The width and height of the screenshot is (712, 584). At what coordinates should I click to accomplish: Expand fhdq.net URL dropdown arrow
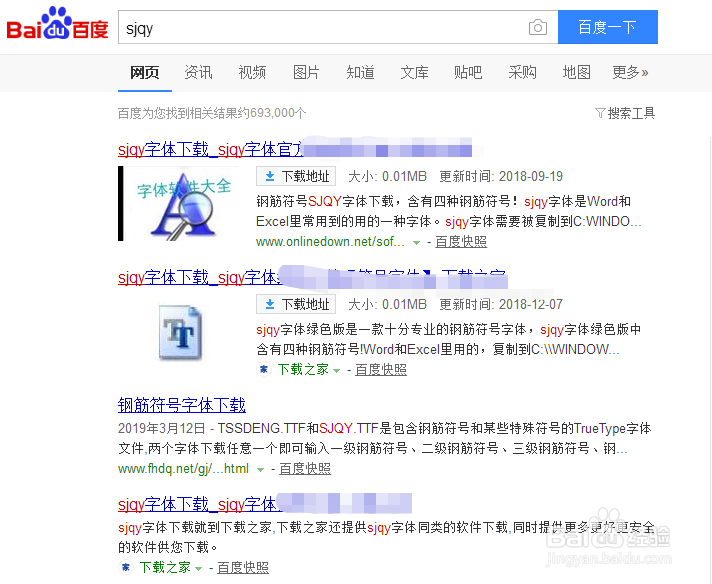coord(260,470)
